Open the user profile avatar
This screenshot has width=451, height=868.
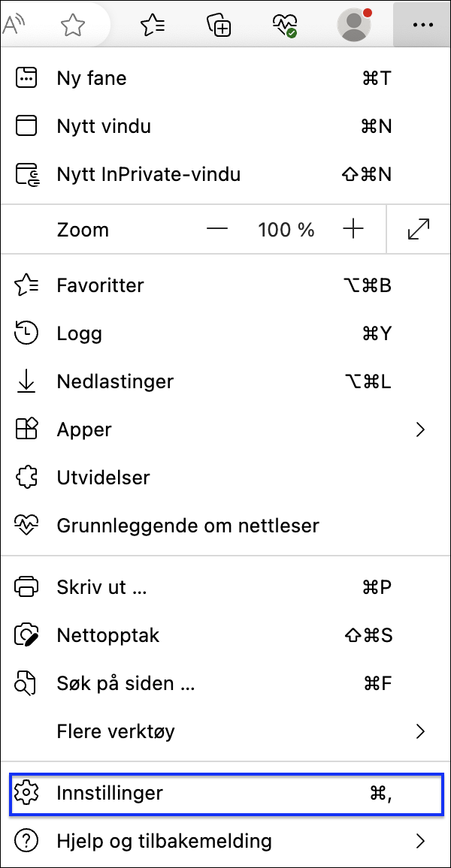pos(353,26)
